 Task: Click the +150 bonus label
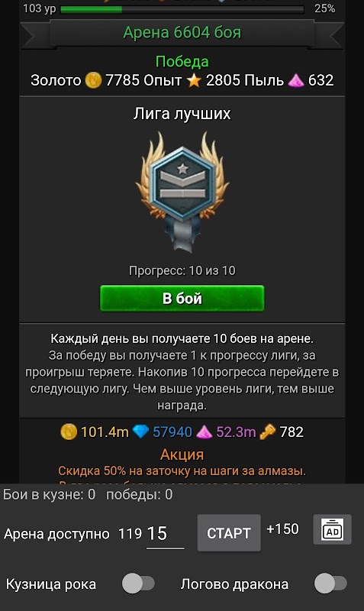tap(282, 529)
